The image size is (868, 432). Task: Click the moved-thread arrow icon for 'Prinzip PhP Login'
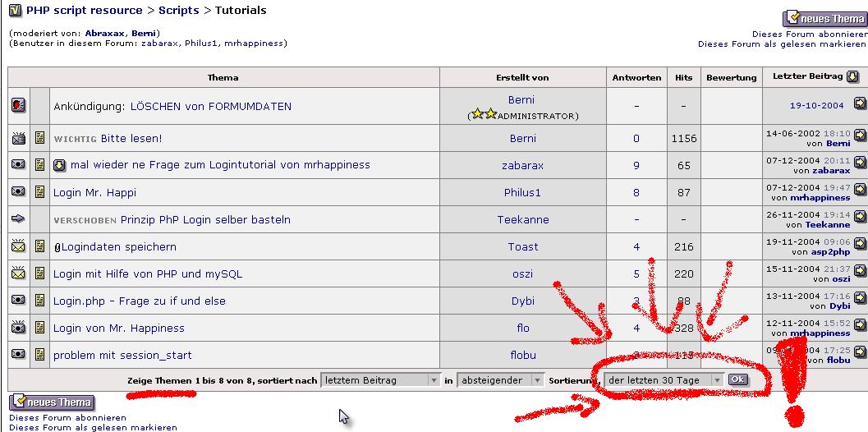19,219
